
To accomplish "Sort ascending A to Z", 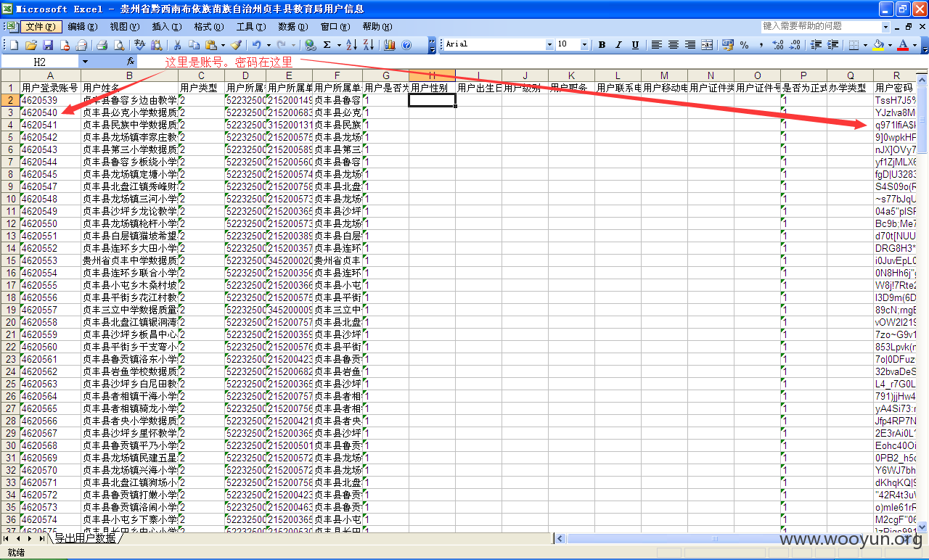I will coord(351,45).
